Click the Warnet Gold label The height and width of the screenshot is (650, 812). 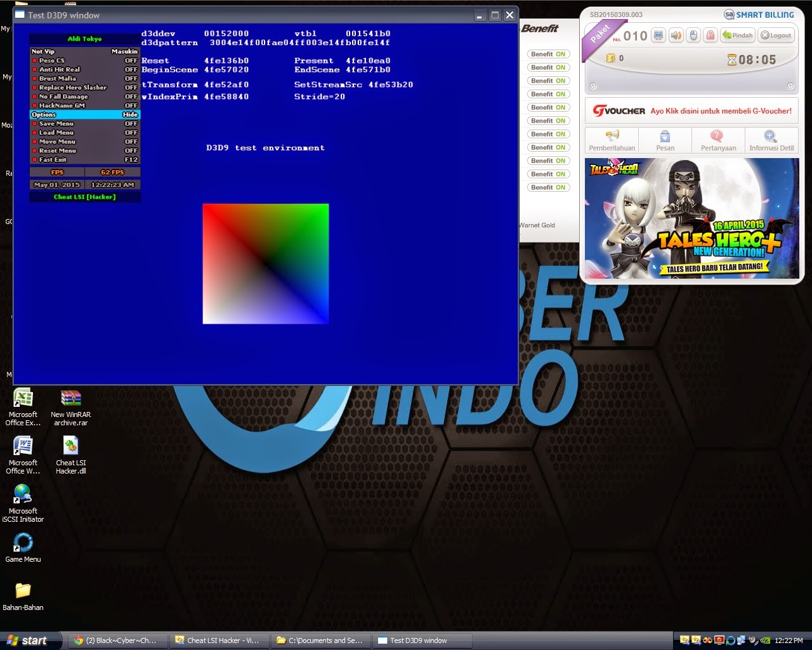(x=537, y=225)
